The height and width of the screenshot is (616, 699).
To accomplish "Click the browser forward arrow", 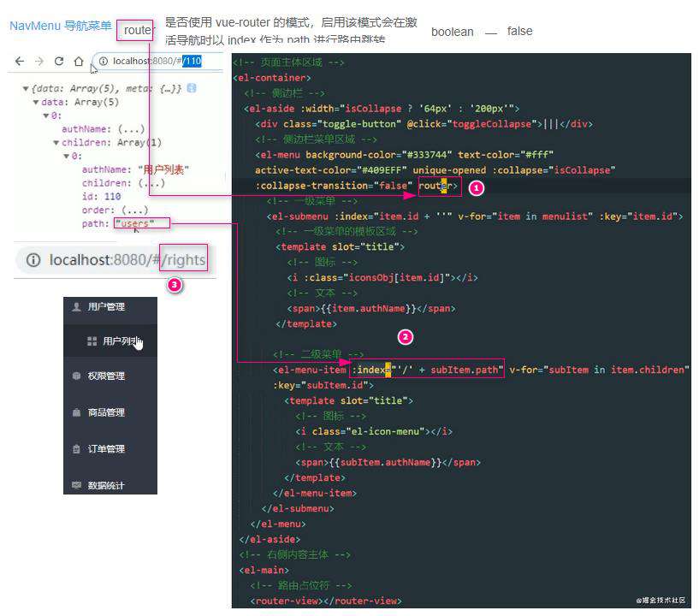I will [x=39, y=61].
